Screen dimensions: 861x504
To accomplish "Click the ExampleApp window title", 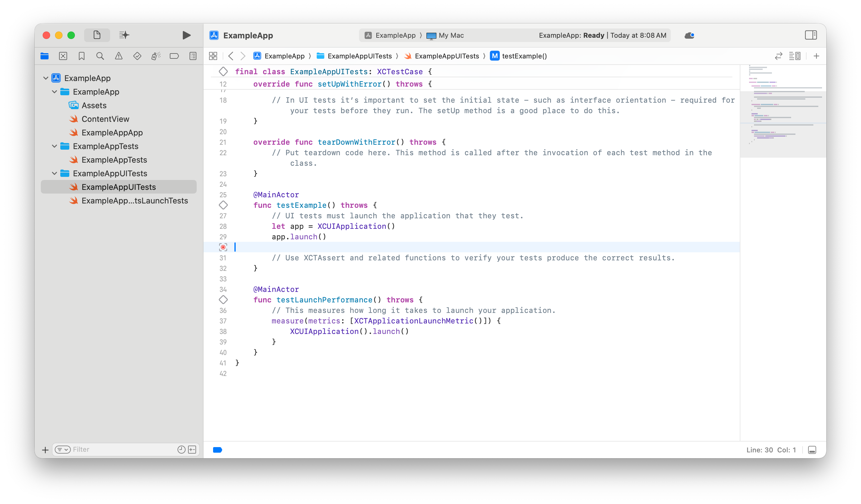I will click(x=248, y=36).
